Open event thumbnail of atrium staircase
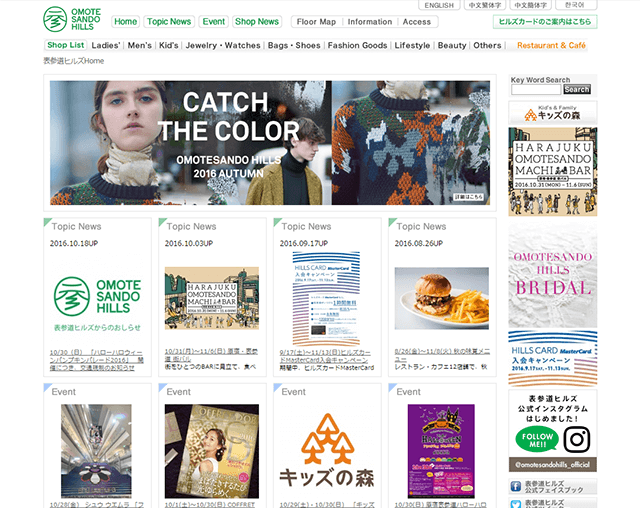This screenshot has width=640, height=508. pyautogui.click(x=96, y=451)
